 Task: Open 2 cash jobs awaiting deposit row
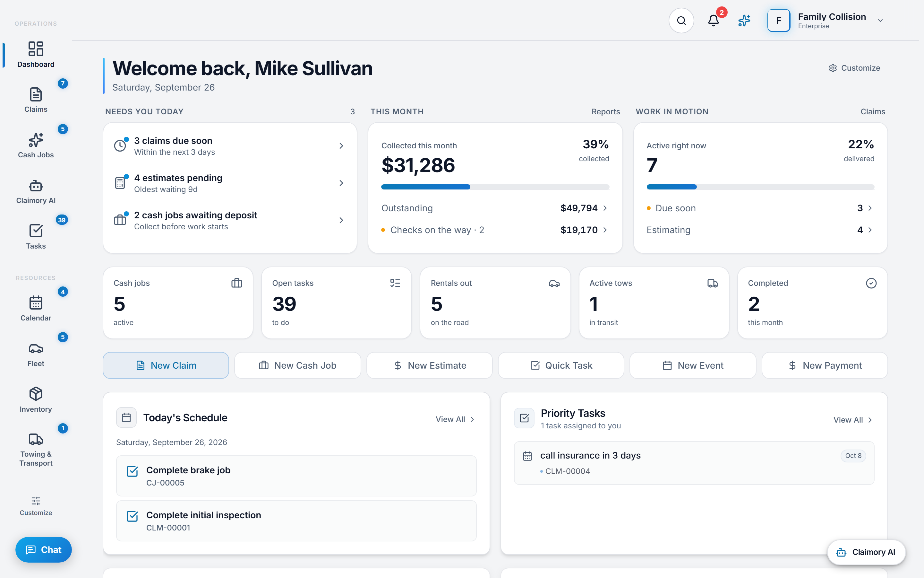coord(230,221)
